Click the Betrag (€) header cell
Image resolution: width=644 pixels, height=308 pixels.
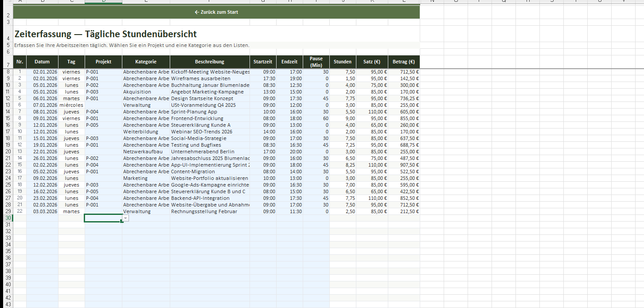point(403,62)
